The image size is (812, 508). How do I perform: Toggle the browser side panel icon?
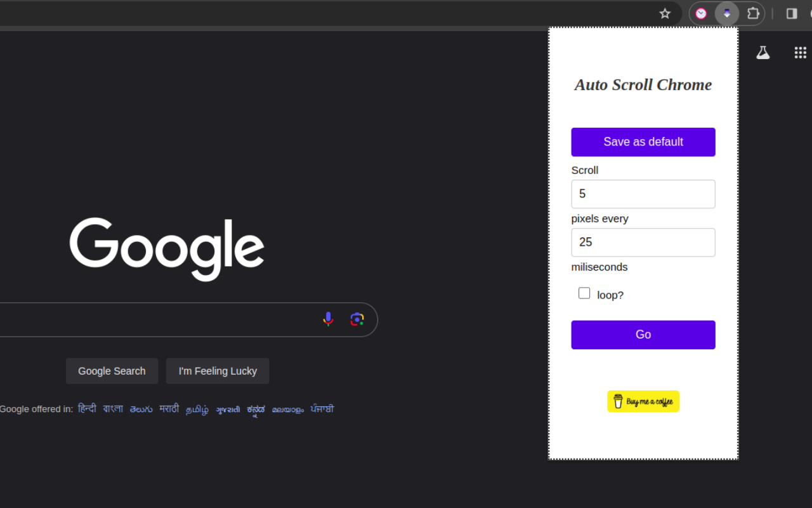[792, 13]
